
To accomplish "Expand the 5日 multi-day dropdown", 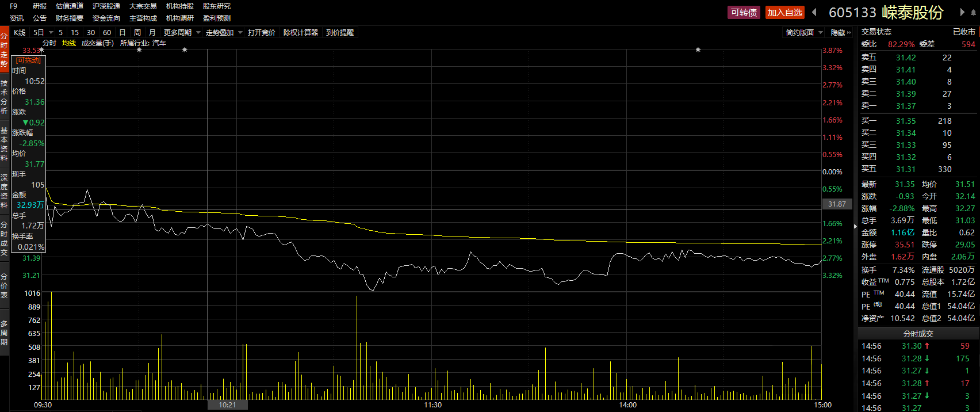I will [x=43, y=33].
